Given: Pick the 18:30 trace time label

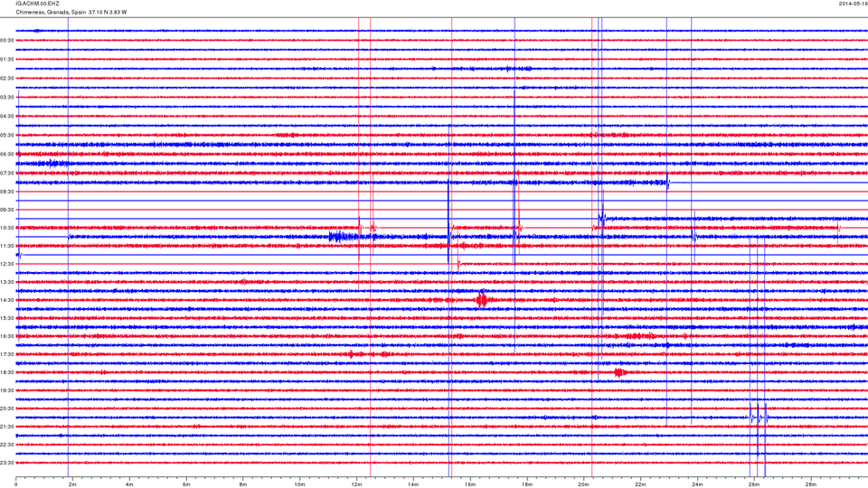Looking at the screenshot, I should pyautogui.click(x=7, y=372).
